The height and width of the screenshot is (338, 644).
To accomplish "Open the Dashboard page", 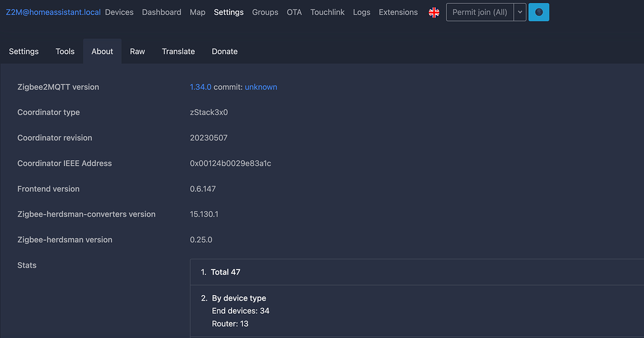I will (161, 12).
